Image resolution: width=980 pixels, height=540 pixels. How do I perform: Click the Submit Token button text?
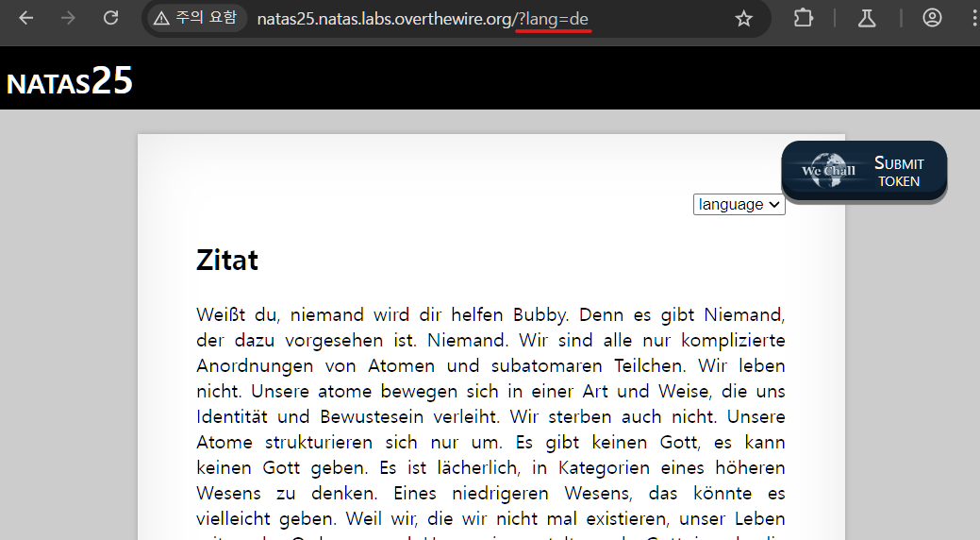(899, 171)
